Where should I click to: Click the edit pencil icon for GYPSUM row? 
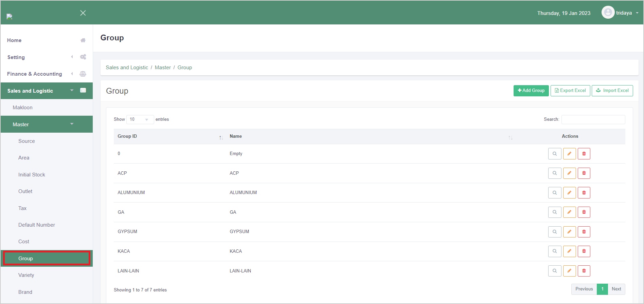[x=569, y=232]
